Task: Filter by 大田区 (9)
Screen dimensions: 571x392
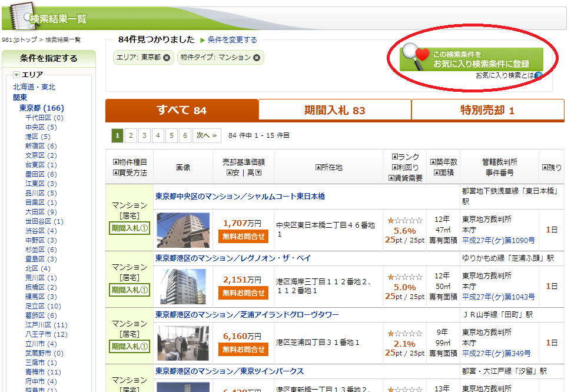Action: pos(41,212)
